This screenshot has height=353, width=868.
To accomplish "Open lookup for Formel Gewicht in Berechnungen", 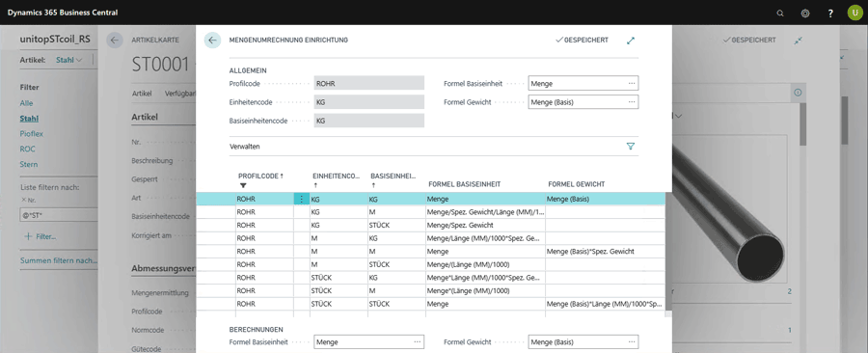I will [632, 342].
